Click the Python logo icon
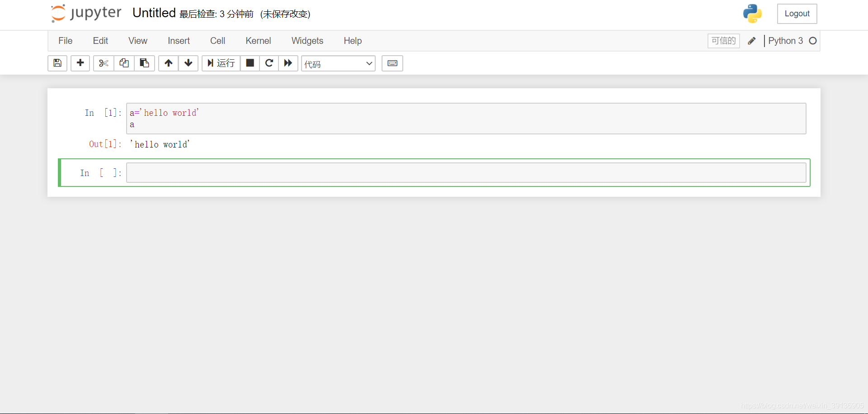The height and width of the screenshot is (414, 868). (x=752, y=14)
